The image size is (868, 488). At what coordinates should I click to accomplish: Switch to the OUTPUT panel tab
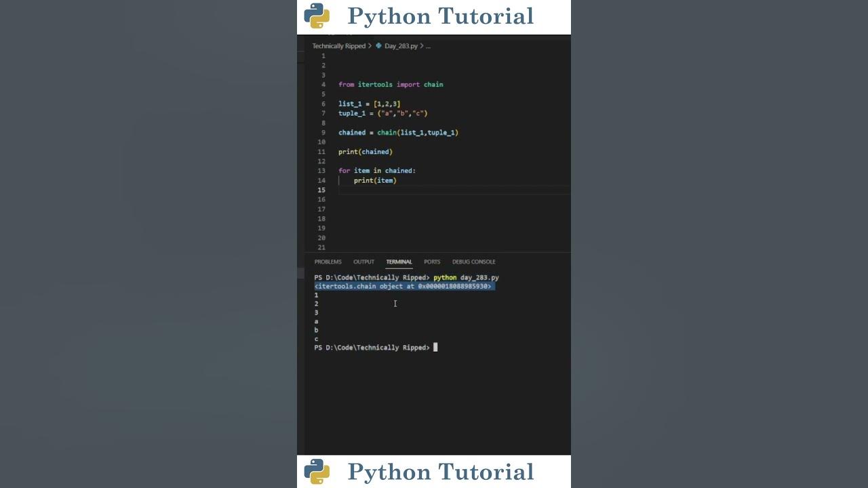[363, 262]
